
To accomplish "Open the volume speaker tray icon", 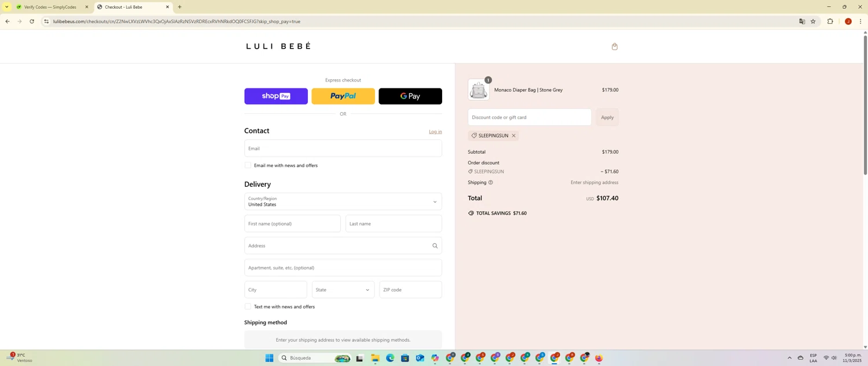I will (834, 358).
